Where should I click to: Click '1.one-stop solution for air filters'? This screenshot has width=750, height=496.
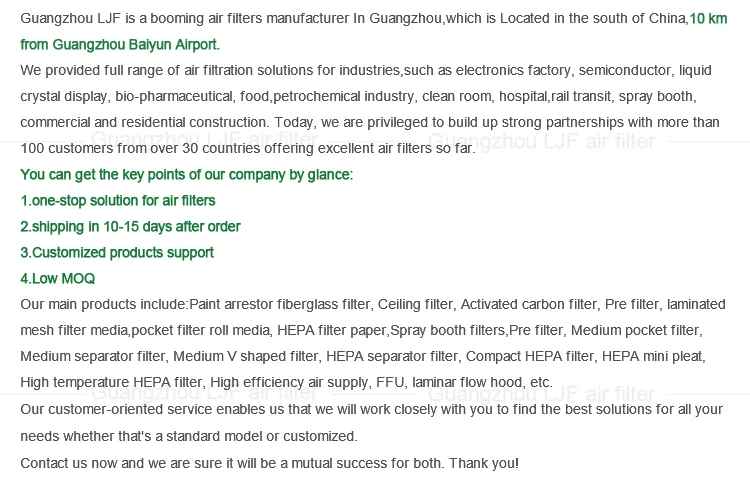coord(118,200)
